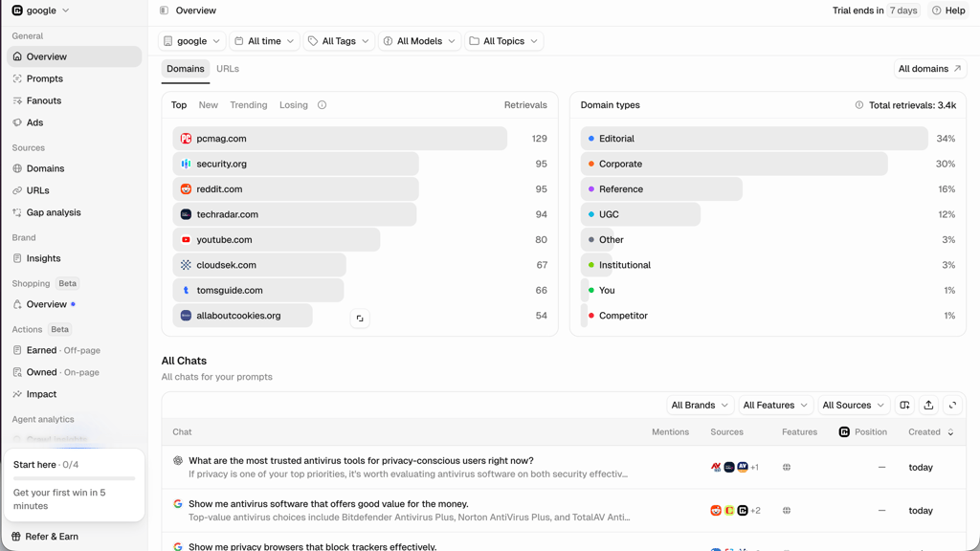Expand the All Tags filter
This screenshot has width=980, height=551.
click(x=340, y=41)
